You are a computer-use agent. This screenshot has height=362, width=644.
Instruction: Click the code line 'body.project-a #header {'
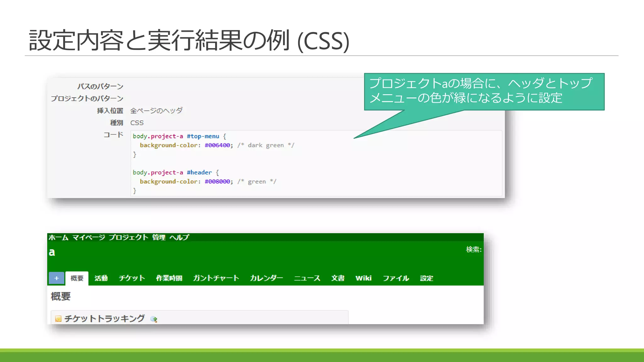coord(176,173)
